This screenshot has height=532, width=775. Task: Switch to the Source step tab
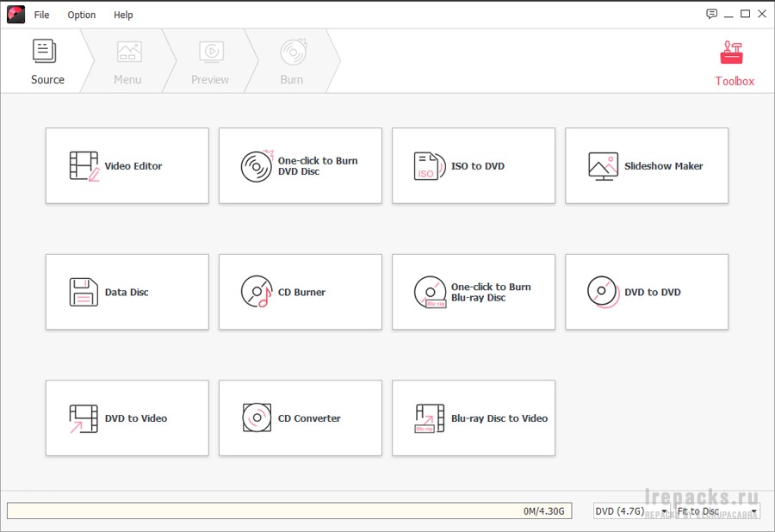(x=46, y=62)
